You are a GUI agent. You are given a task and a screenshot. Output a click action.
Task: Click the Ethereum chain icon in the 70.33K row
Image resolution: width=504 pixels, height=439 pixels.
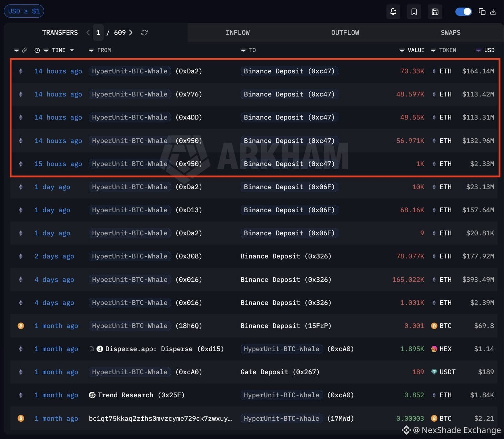click(21, 71)
